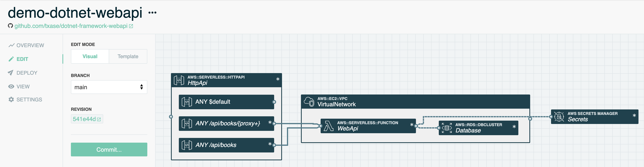This screenshot has width=644, height=167.
Task: Click the WebApi Lambda icon
Action: 328,126
